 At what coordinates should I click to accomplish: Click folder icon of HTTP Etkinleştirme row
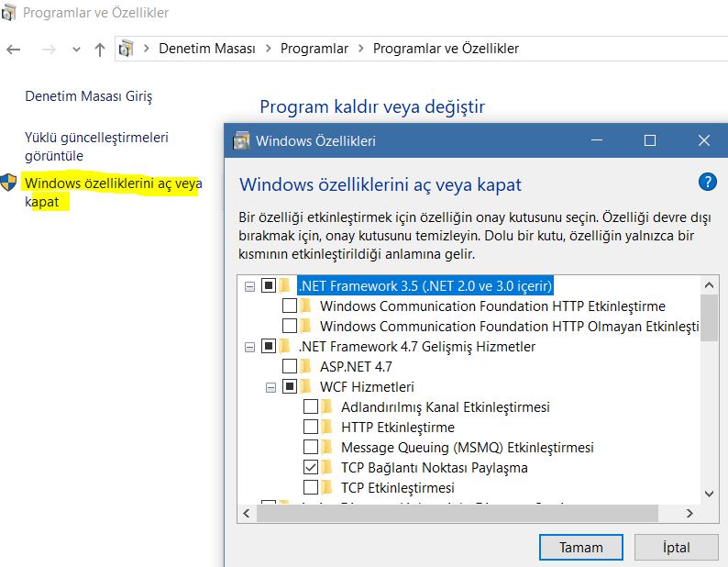pos(326,427)
